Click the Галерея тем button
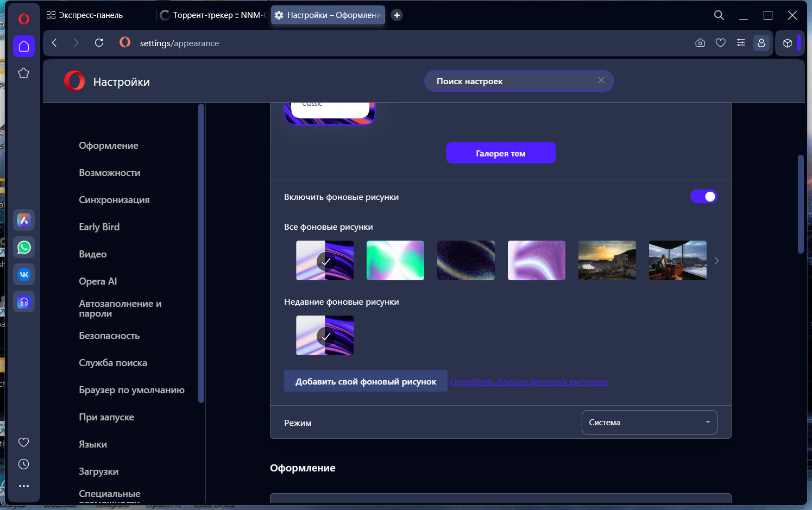This screenshot has height=510, width=812. [501, 153]
